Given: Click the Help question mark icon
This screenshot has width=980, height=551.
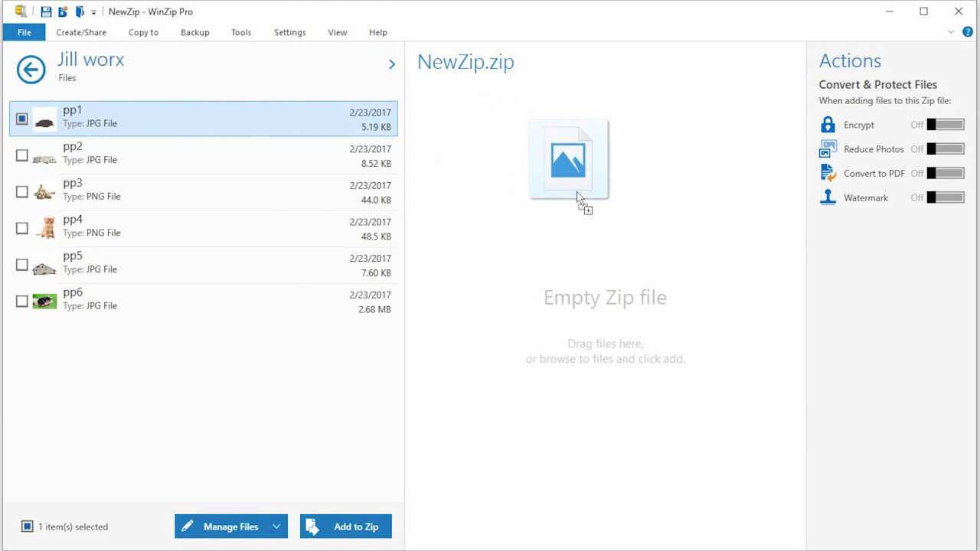Looking at the screenshot, I should (968, 32).
